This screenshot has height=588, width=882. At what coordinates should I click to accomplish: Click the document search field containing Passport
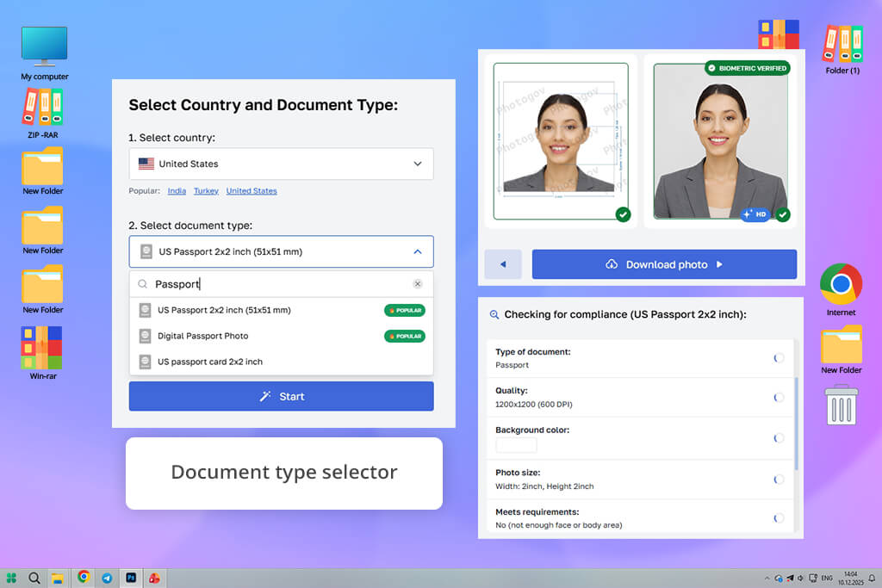281,284
